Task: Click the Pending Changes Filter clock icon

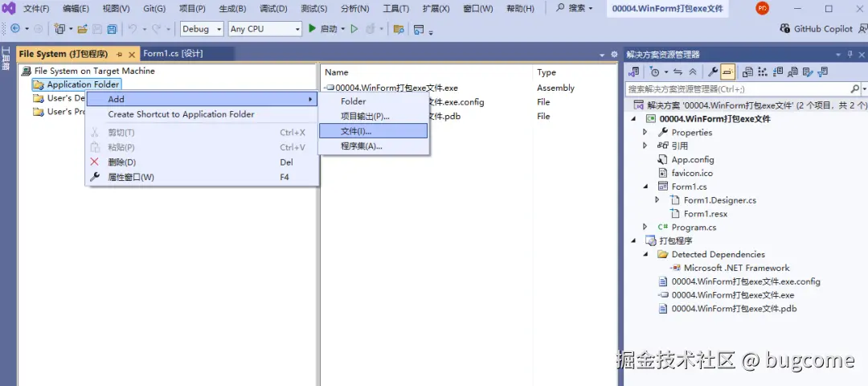Action: tap(656, 72)
